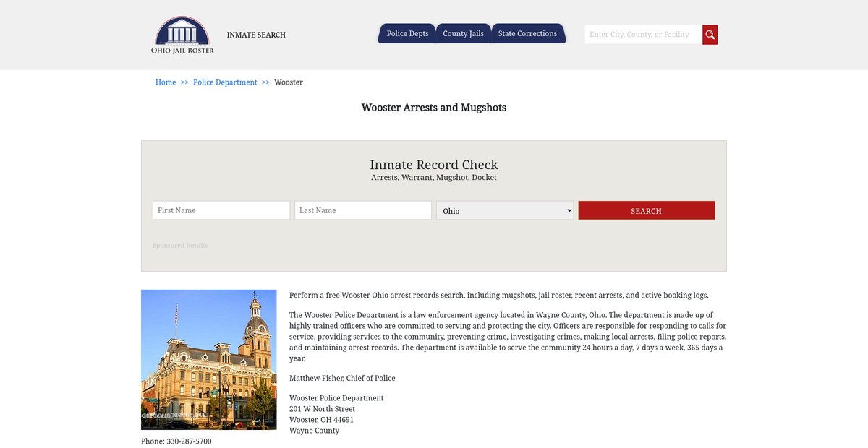This screenshot has height=448, width=868.
Task: Click the 201 W North Street address
Action: pos(322,409)
